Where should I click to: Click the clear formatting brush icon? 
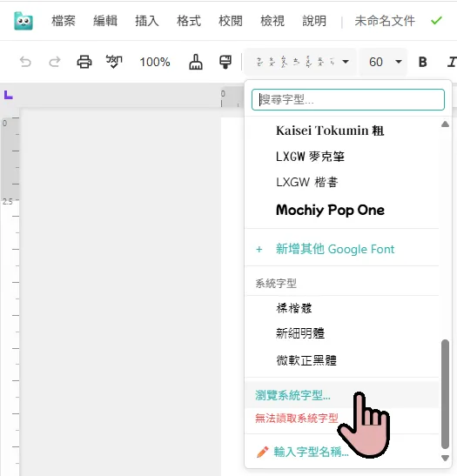coord(196,62)
